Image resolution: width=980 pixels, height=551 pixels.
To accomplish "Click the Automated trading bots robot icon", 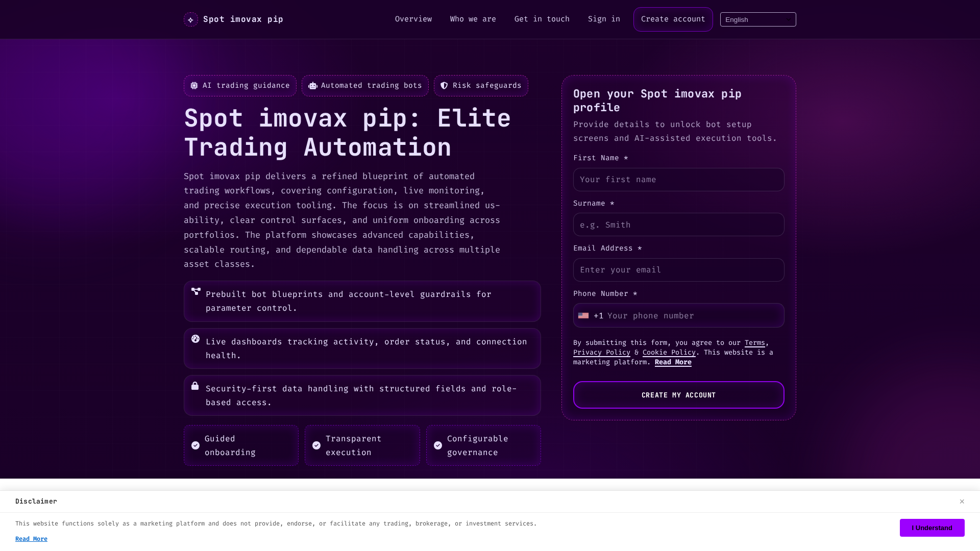I will click(313, 86).
